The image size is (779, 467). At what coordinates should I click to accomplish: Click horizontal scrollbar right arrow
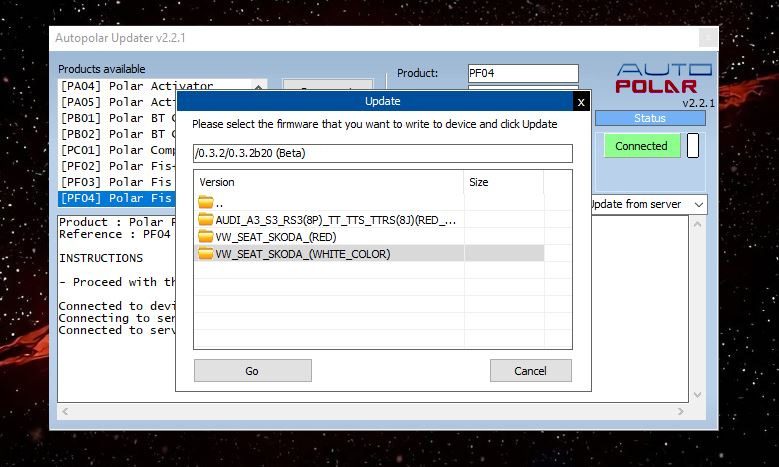pyautogui.click(x=681, y=411)
